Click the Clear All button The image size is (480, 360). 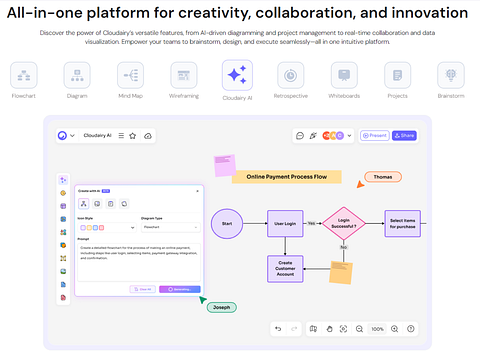tap(142, 289)
